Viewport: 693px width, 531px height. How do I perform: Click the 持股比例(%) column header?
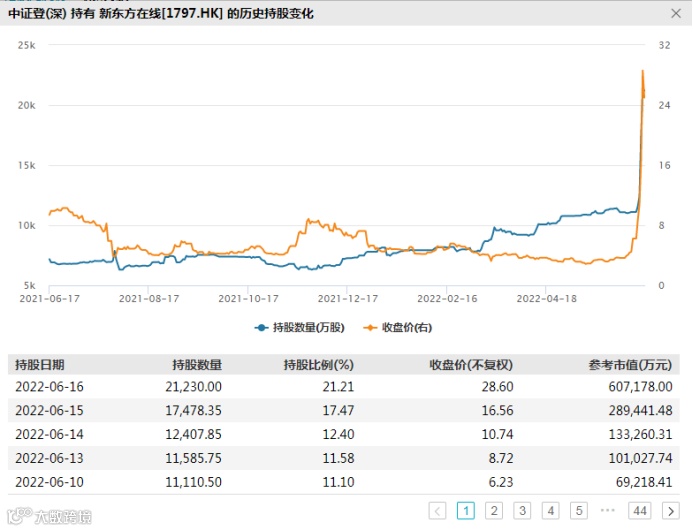319,365
